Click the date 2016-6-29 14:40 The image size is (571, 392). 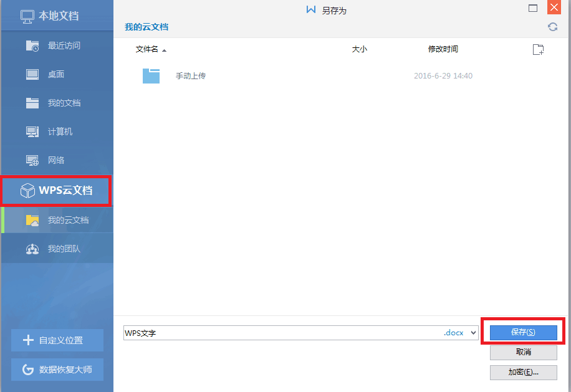tap(443, 75)
